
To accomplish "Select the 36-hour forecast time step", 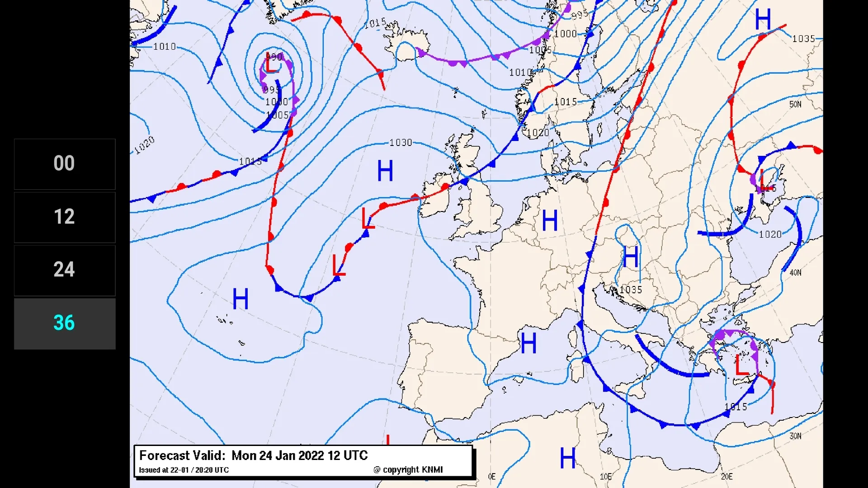I will tap(64, 322).
